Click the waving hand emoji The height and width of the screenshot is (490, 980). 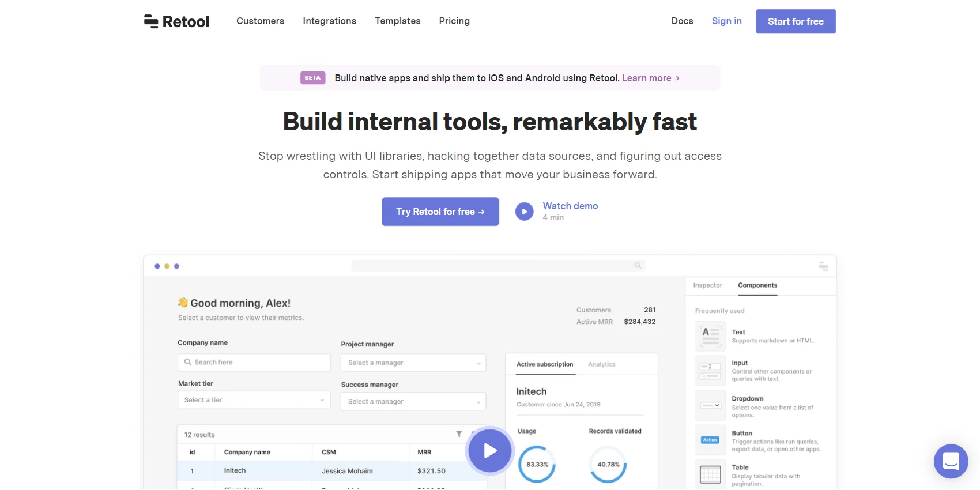183,302
